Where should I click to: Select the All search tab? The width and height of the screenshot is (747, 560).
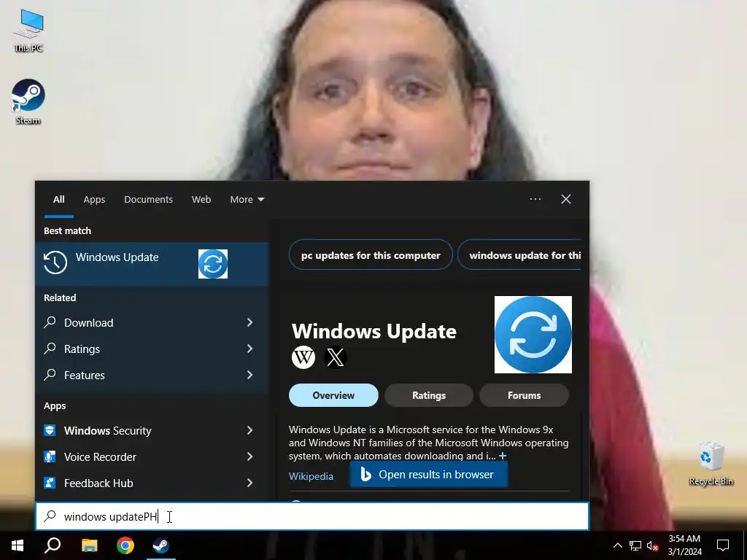pyautogui.click(x=58, y=200)
